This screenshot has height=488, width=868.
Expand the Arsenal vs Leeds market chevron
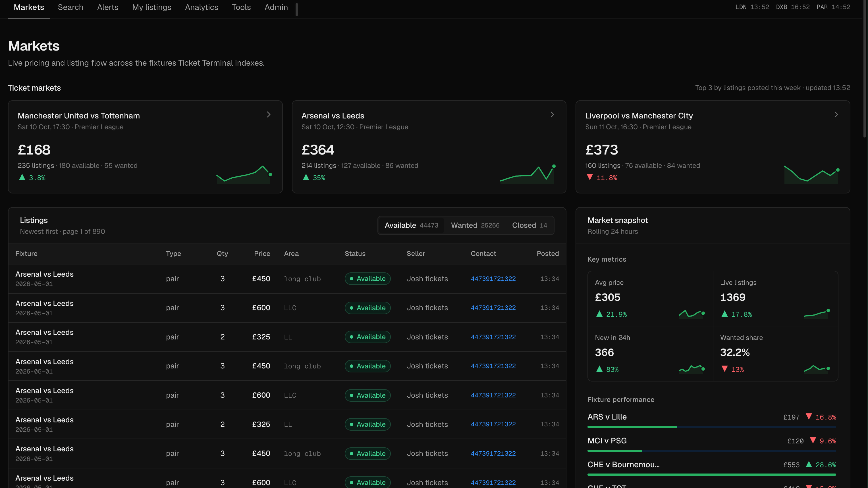point(552,114)
